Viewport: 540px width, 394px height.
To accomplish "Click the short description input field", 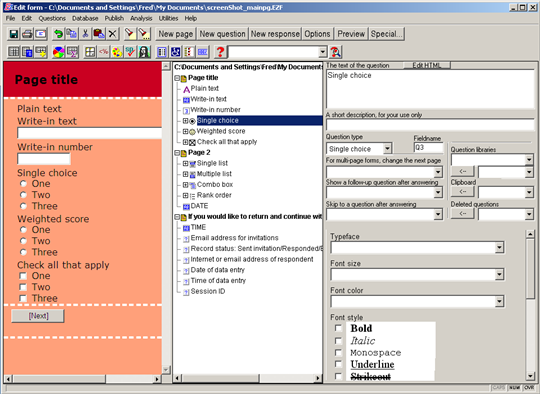I will [430, 124].
